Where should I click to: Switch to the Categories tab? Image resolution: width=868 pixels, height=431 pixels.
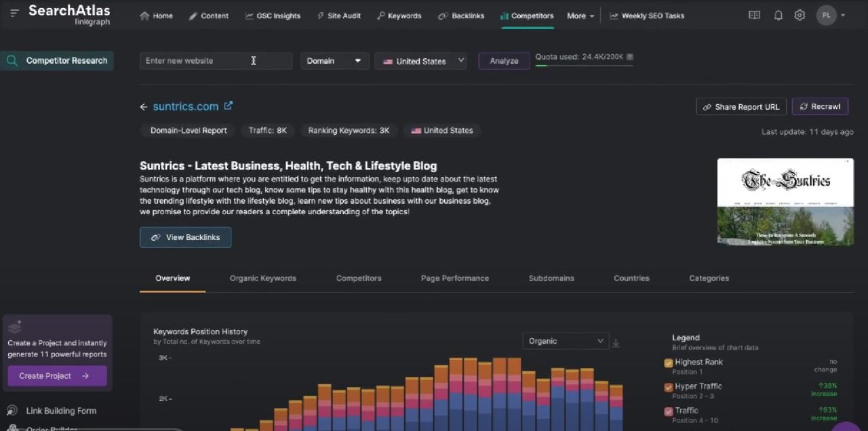click(709, 279)
